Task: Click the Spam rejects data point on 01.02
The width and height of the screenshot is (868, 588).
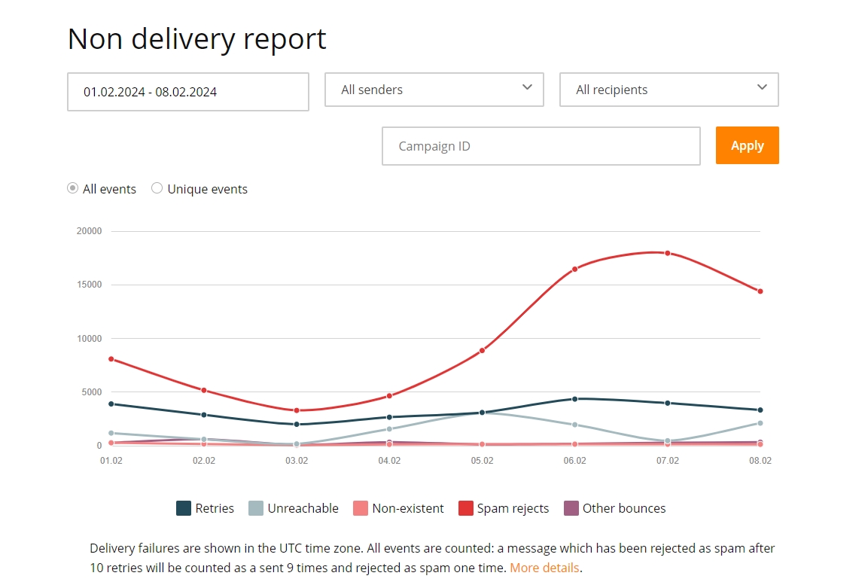Action: tap(111, 359)
